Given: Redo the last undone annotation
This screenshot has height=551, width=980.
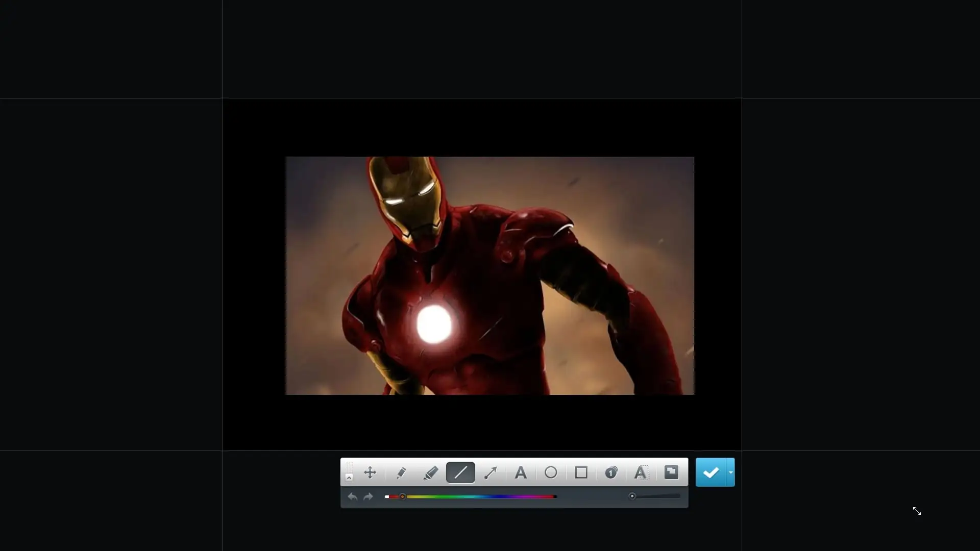Looking at the screenshot, I should coord(368,496).
